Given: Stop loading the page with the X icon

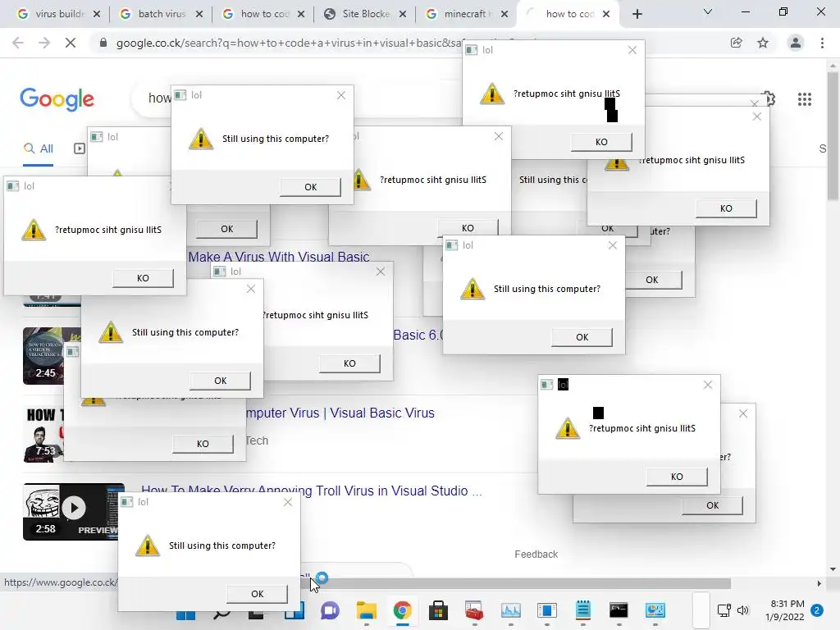Looking at the screenshot, I should (x=71, y=43).
